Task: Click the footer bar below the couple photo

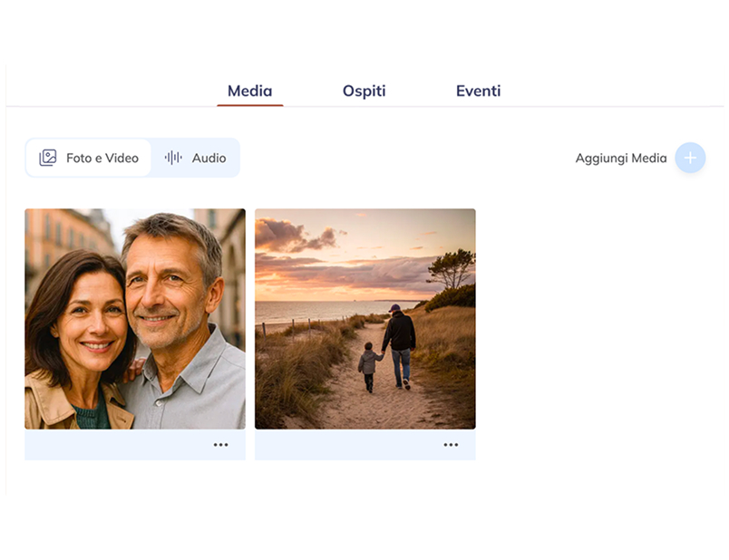Action: point(109,445)
